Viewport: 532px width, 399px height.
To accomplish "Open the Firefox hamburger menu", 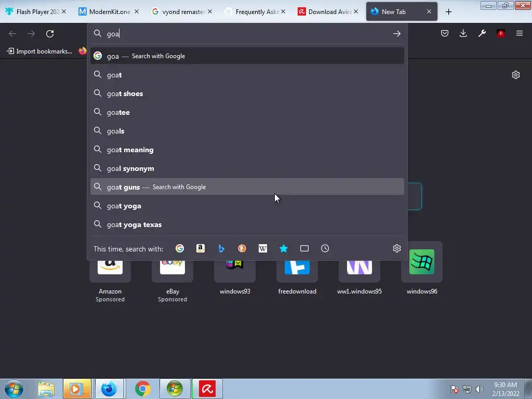I will tap(520, 33).
